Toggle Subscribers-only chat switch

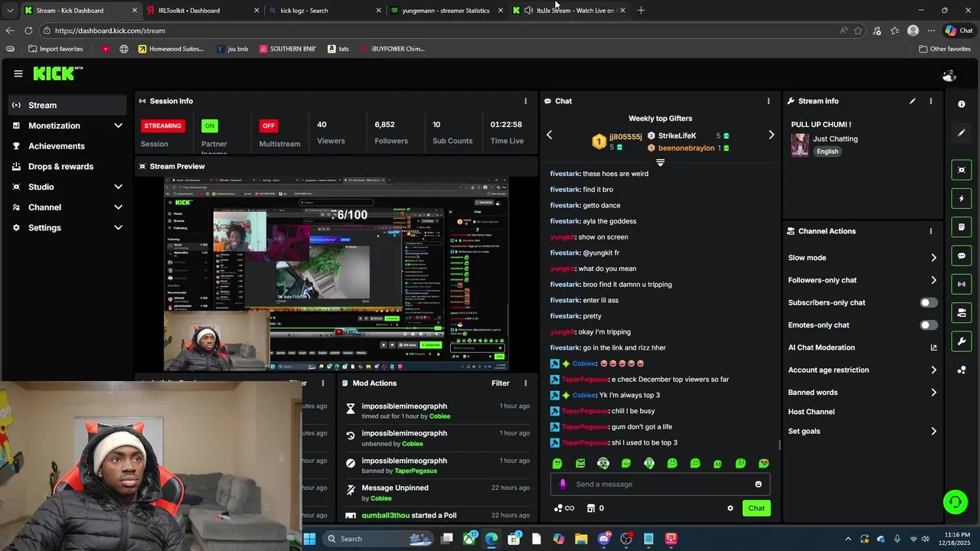[x=929, y=302]
